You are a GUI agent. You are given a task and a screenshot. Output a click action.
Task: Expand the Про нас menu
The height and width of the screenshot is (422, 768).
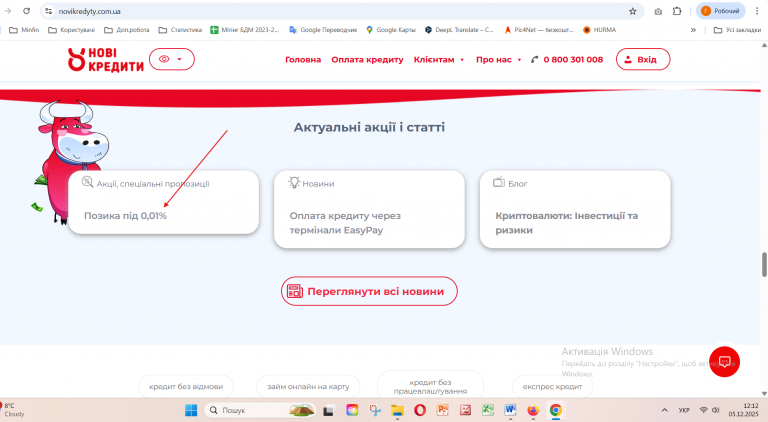[498, 60]
